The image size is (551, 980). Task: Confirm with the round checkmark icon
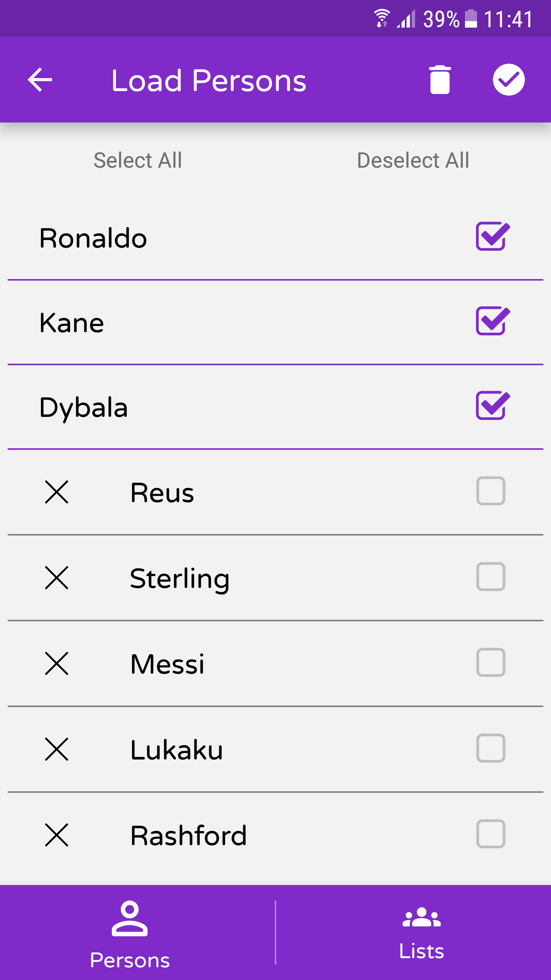click(509, 80)
